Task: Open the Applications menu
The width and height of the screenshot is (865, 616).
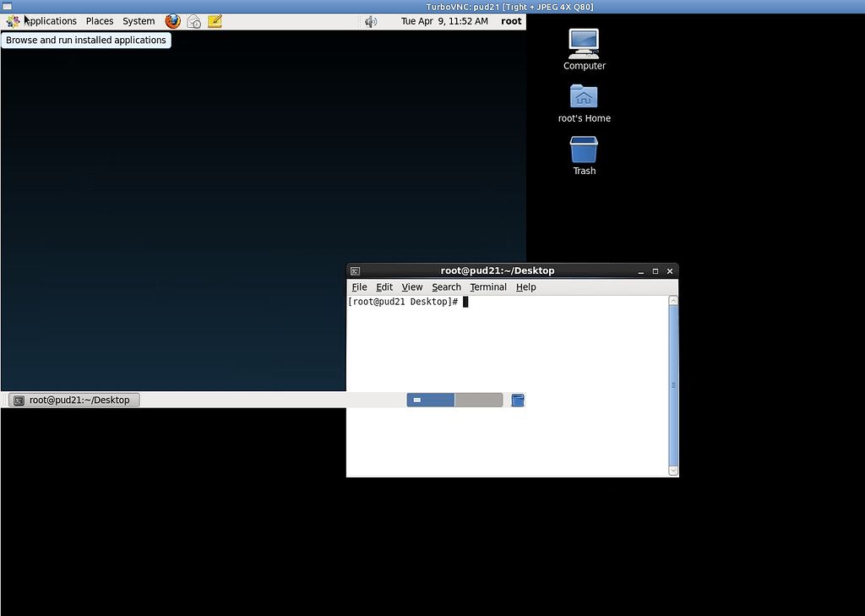Action: coord(51,21)
